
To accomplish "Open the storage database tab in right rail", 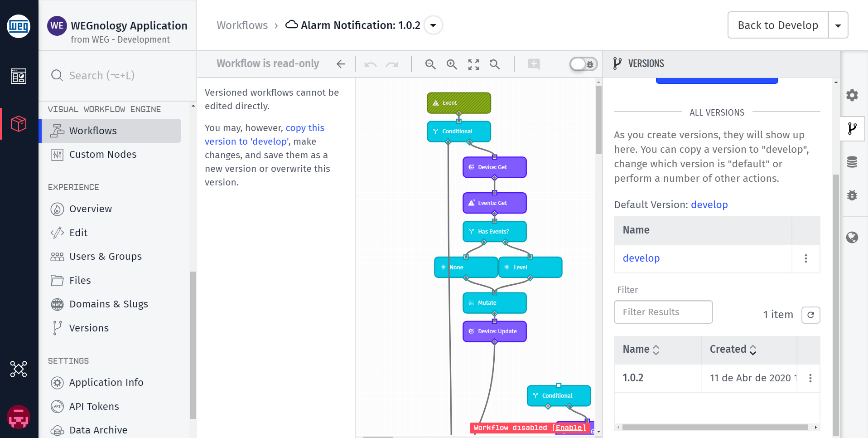I will 852,162.
